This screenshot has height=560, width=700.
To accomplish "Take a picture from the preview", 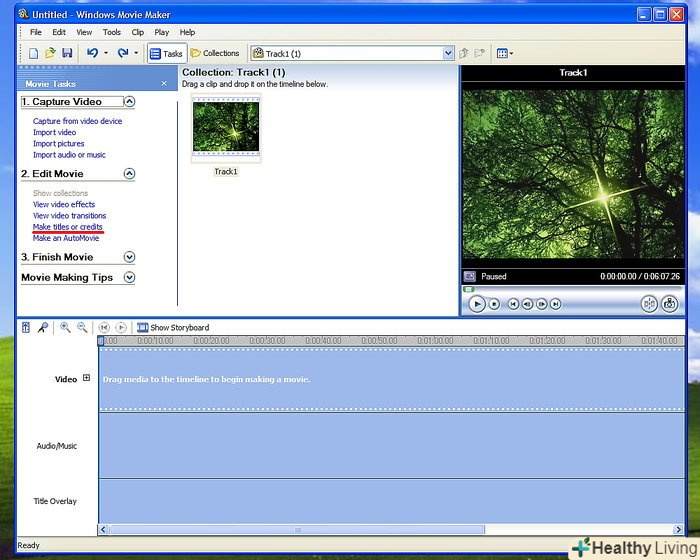I will coord(670,304).
